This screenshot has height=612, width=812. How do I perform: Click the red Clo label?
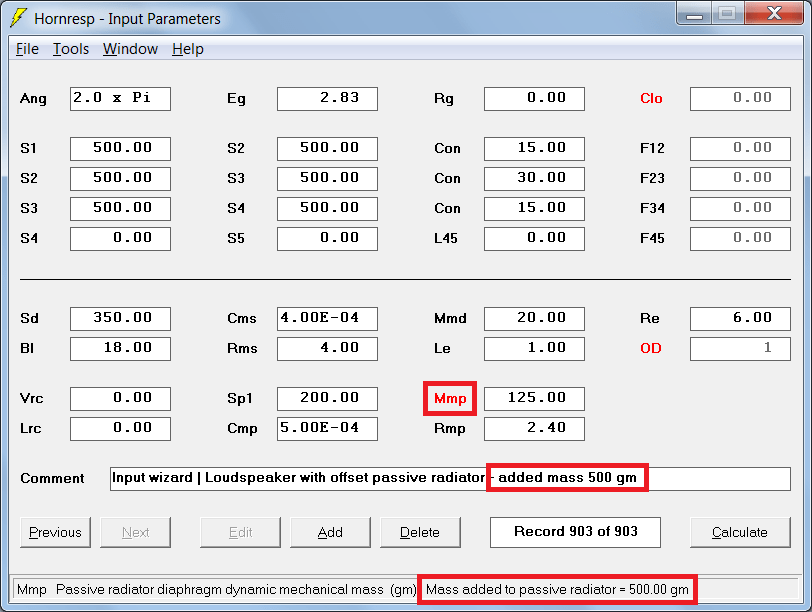651,99
